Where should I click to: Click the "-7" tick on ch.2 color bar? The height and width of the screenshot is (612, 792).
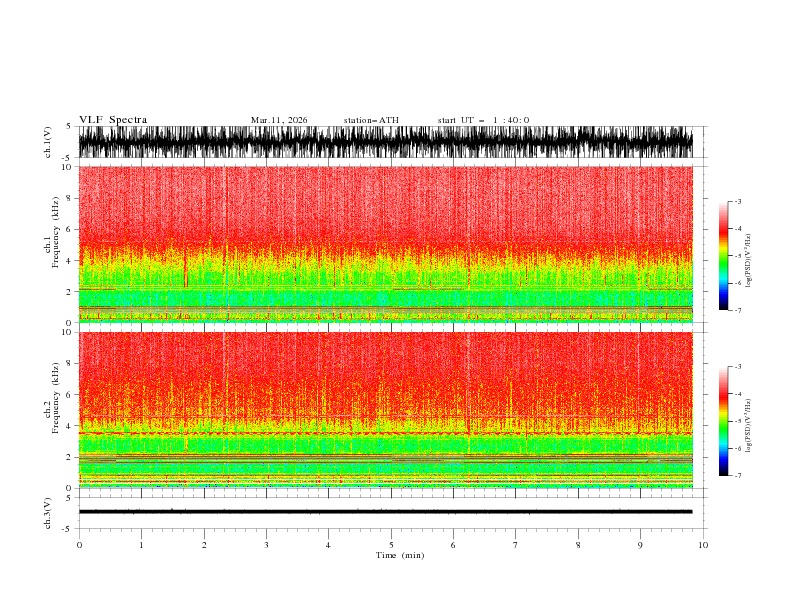[738, 476]
